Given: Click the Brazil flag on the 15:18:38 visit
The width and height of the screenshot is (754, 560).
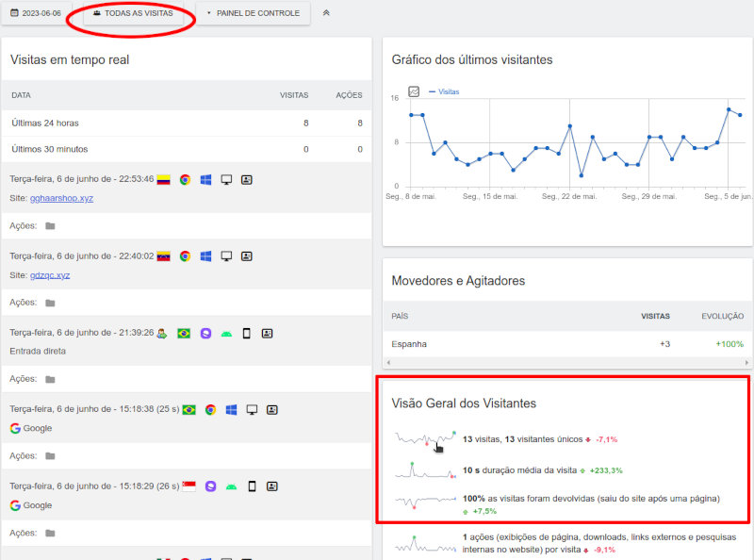Looking at the screenshot, I should 188,410.
